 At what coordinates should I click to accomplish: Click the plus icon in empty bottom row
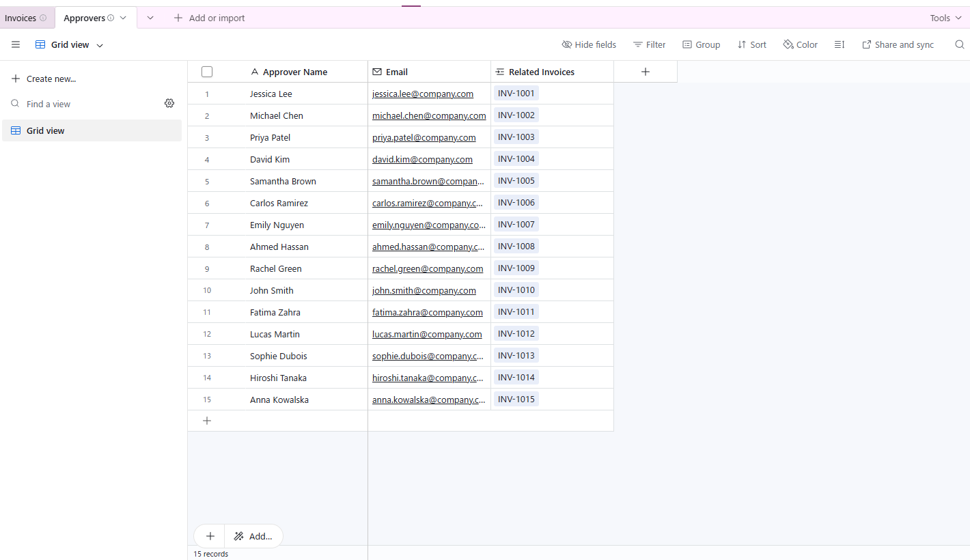pos(207,421)
